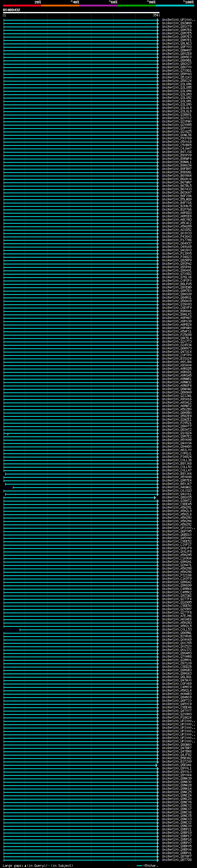
Task: Open hit UniRef100_Q9ZWH9
Action: point(176,23)
